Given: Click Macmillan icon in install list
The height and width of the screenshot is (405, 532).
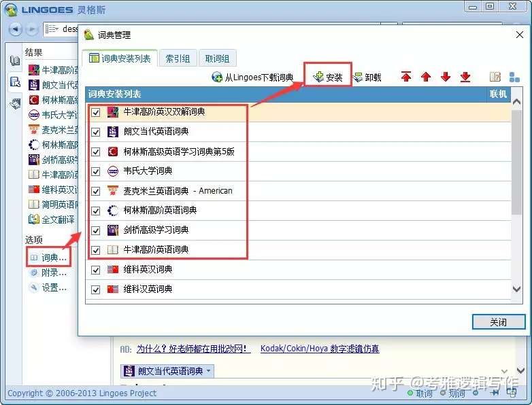Looking at the screenshot, I should pyautogui.click(x=113, y=191).
